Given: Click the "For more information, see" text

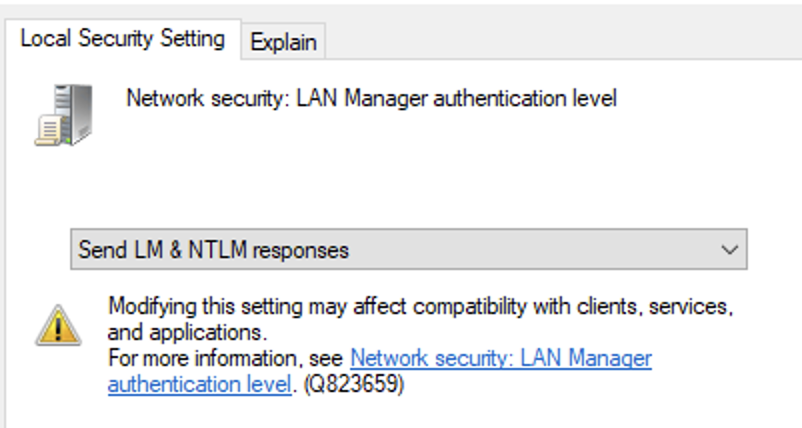Looking at the screenshot, I should coord(226,358).
